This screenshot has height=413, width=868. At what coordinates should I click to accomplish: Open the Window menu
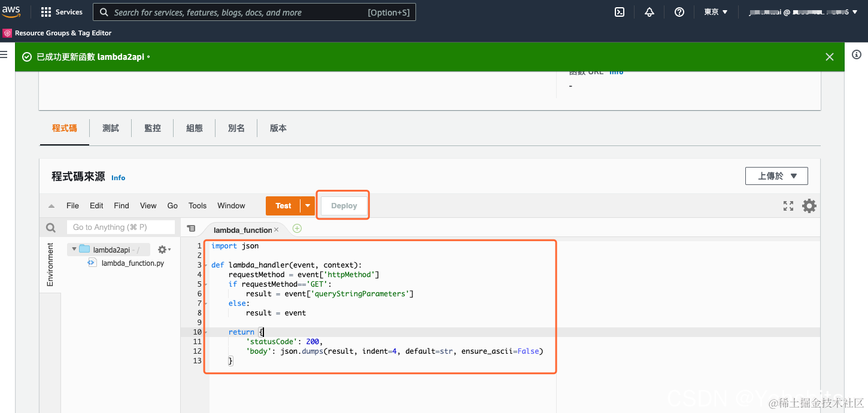click(231, 206)
